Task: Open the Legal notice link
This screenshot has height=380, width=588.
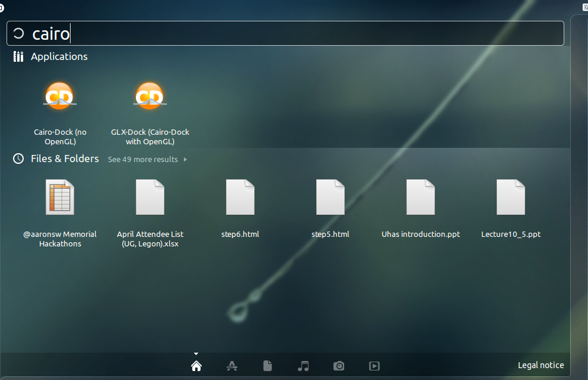Action: click(541, 365)
